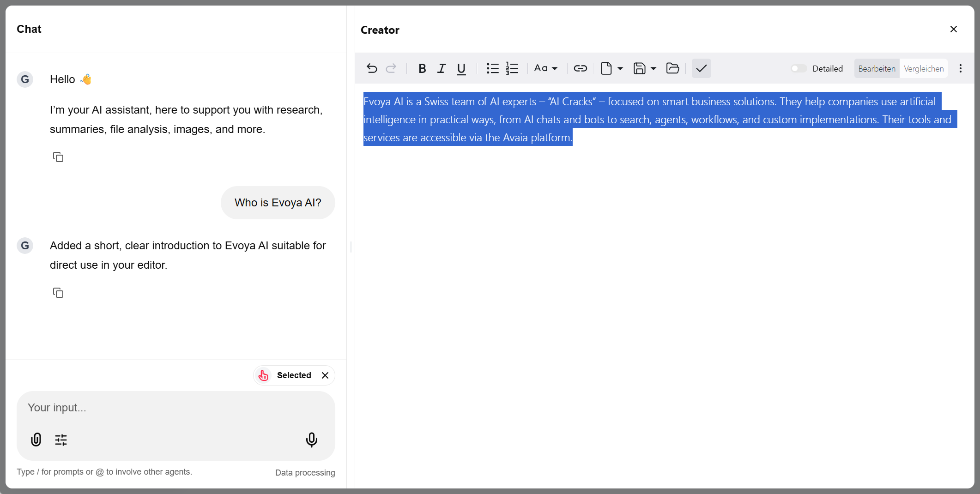Remove the Selected context chip

325,375
